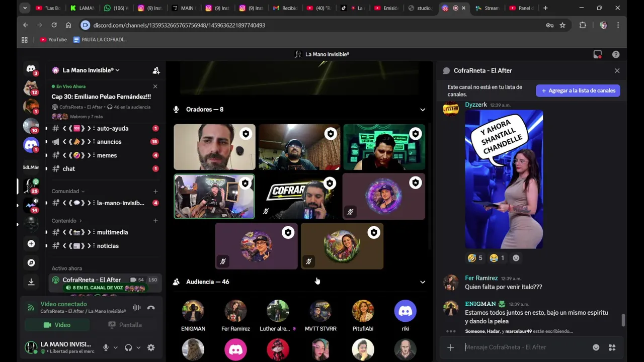The image size is (644, 362).
Task: Bookmark this page with the star icon
Action: (562, 25)
